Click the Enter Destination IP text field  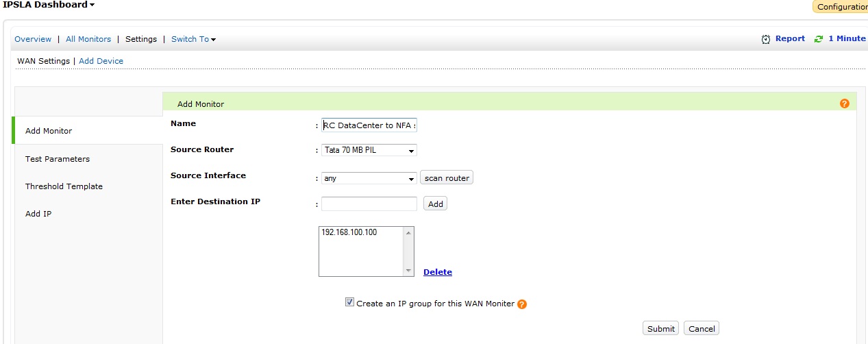(x=369, y=204)
